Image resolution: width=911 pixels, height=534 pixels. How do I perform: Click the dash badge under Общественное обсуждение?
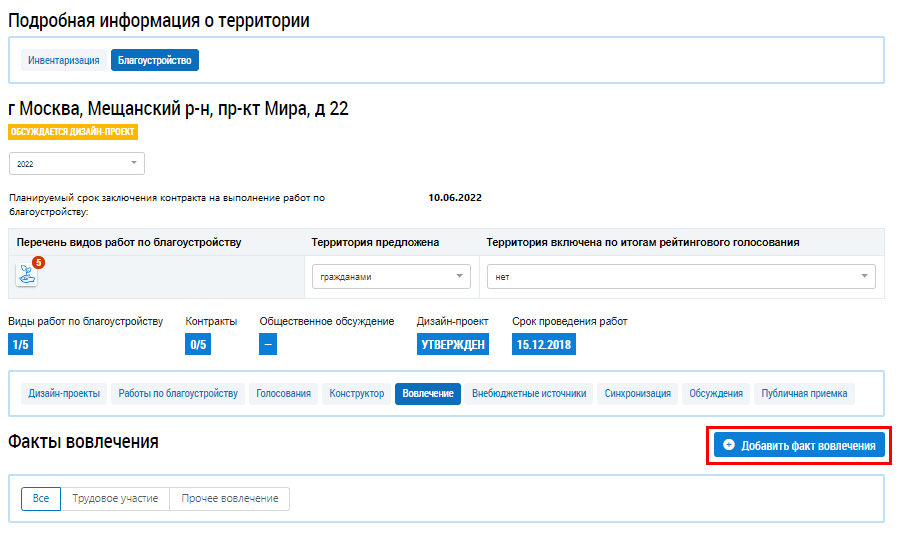[268, 345]
